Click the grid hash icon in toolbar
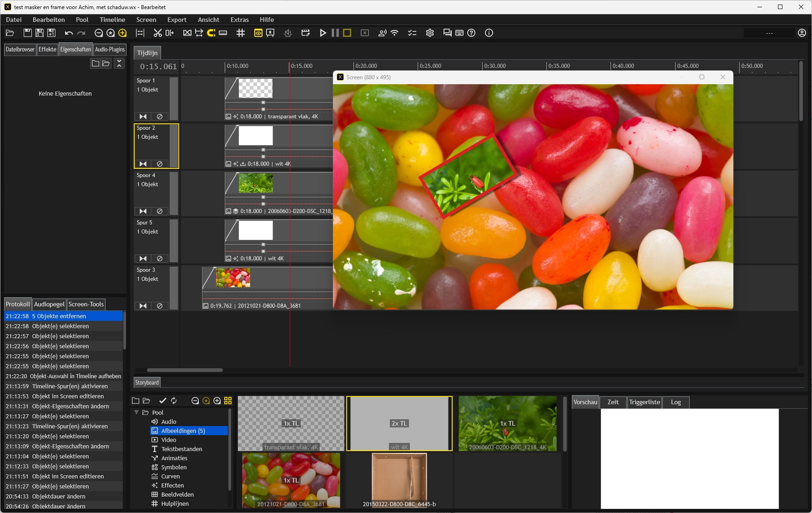 click(x=241, y=33)
